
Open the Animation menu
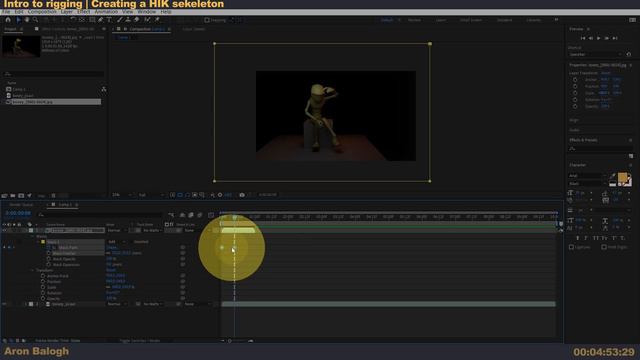(x=106, y=12)
